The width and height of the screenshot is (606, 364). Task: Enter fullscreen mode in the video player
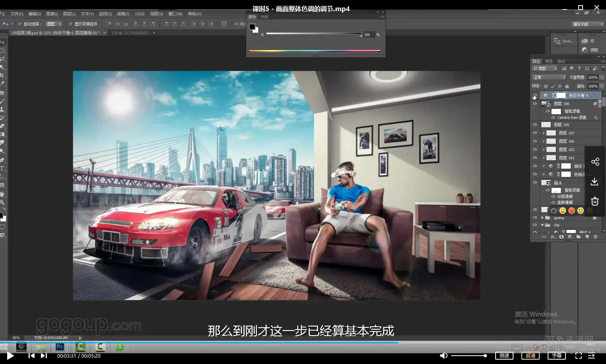point(579,356)
